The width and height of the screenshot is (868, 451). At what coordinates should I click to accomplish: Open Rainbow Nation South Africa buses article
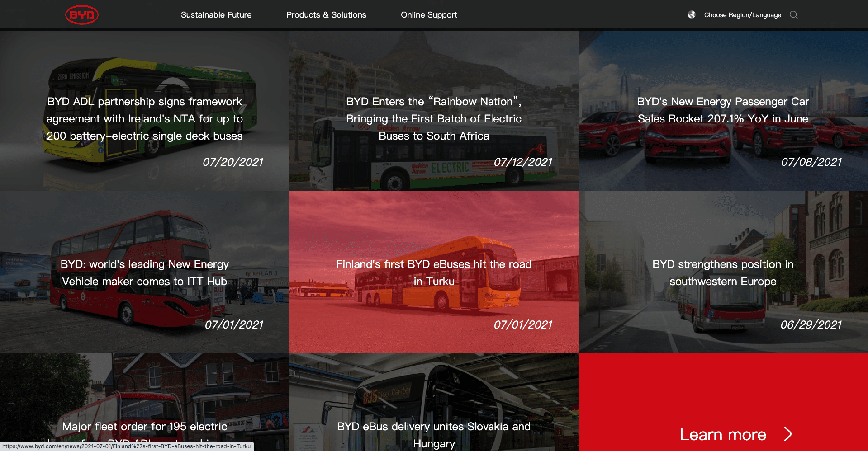434,111
